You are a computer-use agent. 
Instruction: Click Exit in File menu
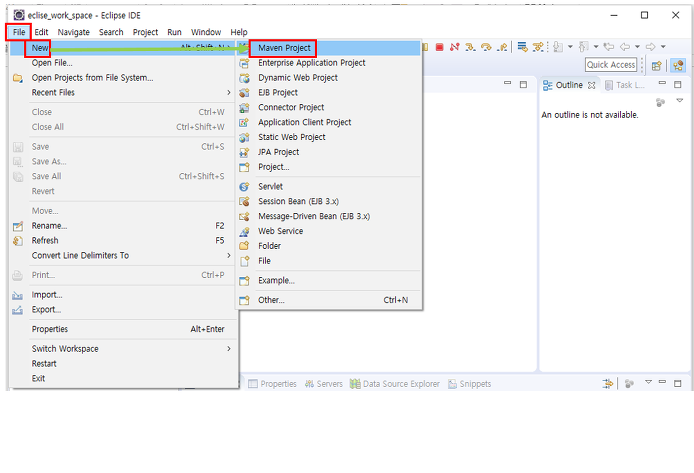tap(124, 378)
